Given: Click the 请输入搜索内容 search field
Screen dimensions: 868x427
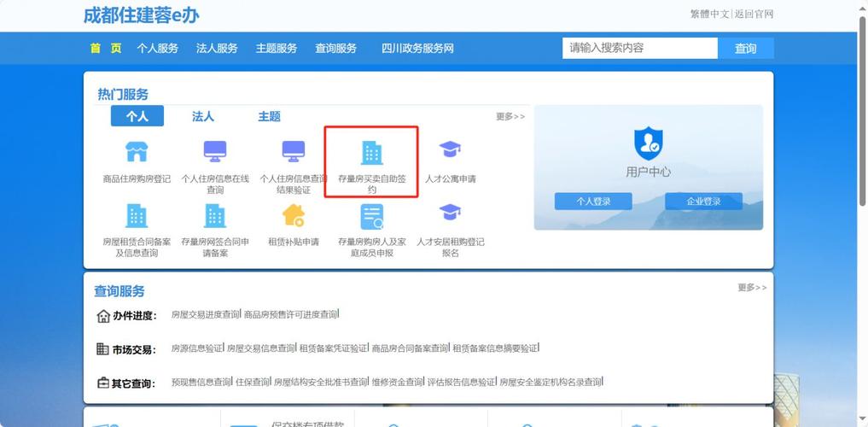Looking at the screenshot, I should (x=639, y=48).
